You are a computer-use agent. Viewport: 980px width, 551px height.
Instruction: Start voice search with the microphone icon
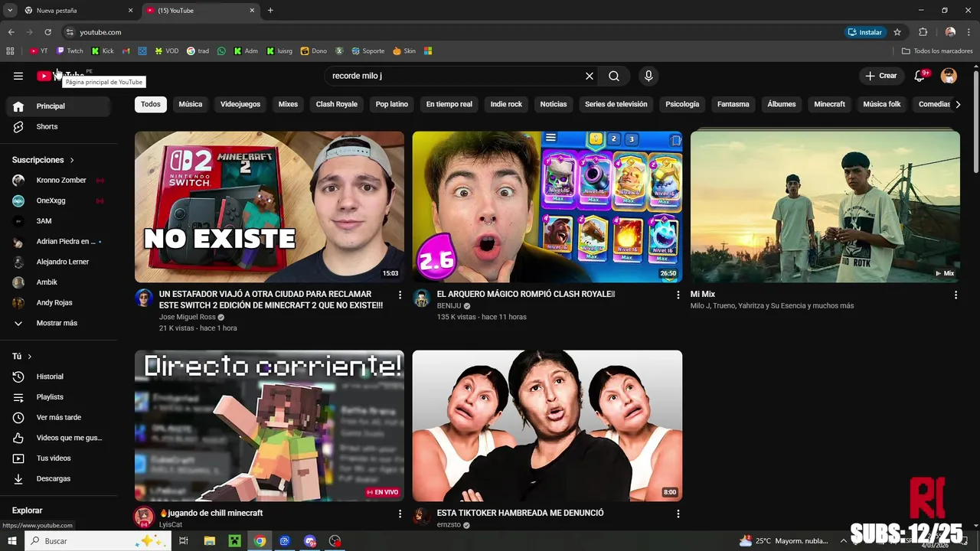648,76
